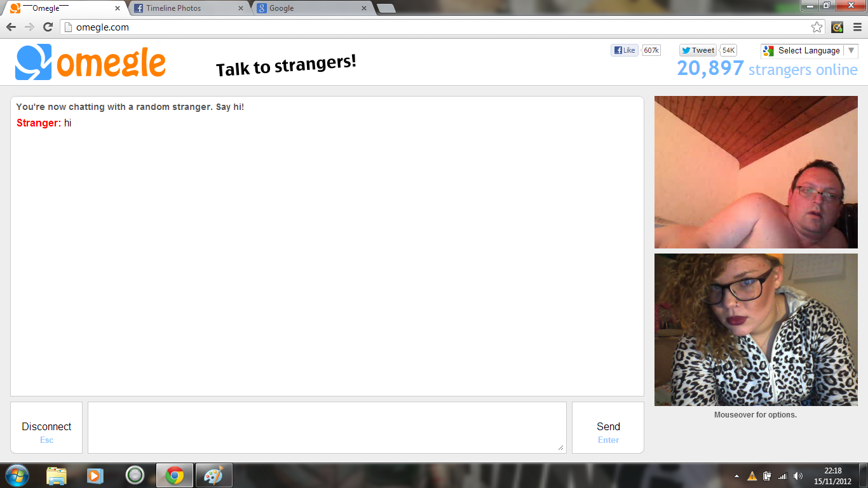
Task: Click the Chrome taskbar icon
Action: pyautogui.click(x=175, y=475)
